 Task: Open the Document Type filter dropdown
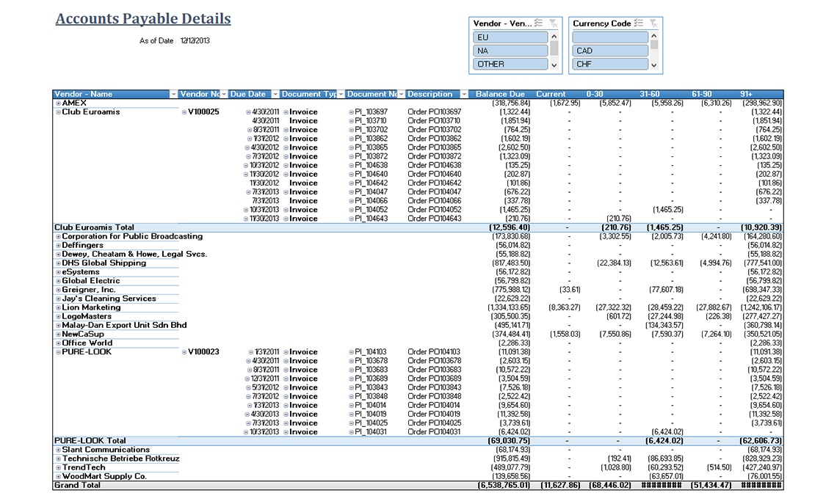(x=341, y=95)
